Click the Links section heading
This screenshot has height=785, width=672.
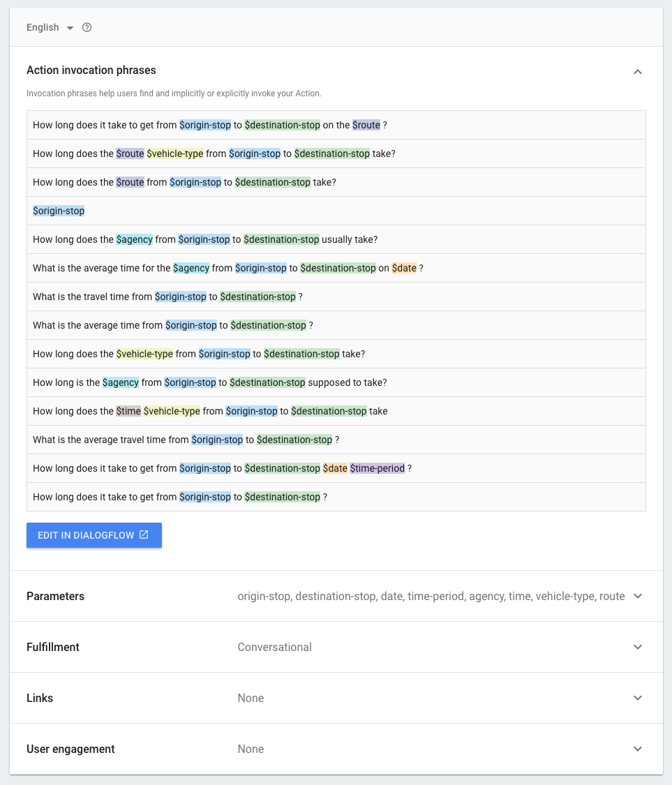(x=40, y=698)
